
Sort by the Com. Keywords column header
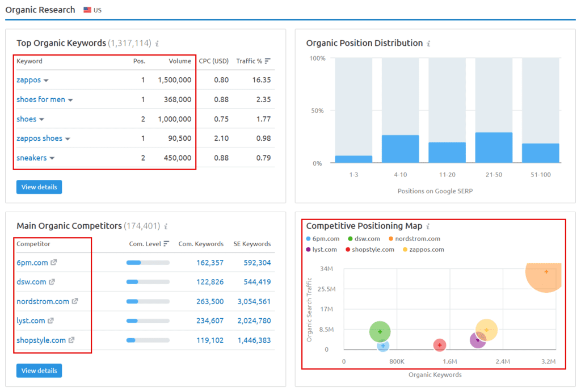201,244
